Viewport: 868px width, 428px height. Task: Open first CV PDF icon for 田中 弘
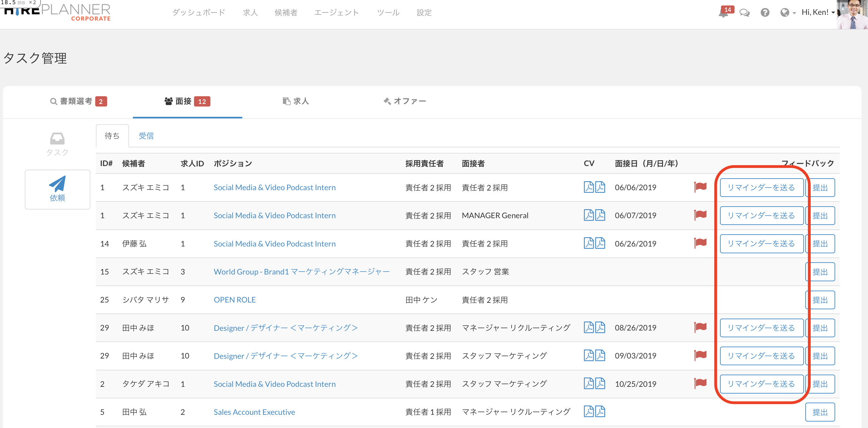[x=588, y=412]
